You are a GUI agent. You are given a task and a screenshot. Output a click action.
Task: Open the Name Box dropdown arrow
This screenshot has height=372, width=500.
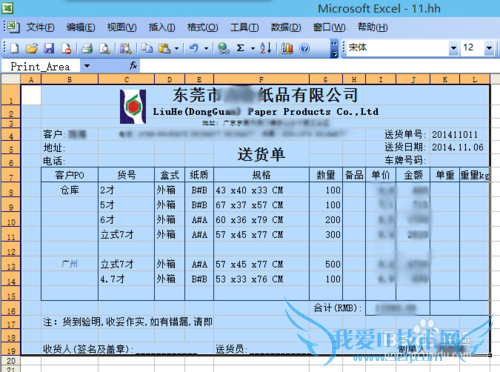point(87,66)
